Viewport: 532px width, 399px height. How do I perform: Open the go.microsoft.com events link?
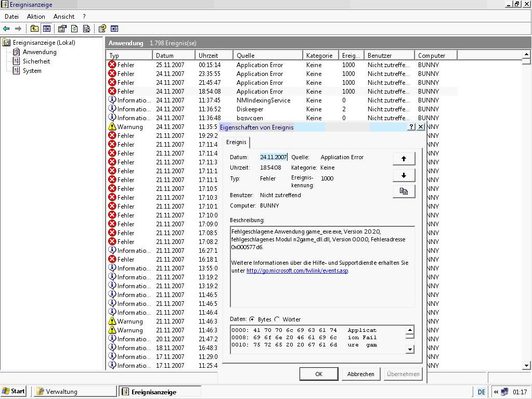(297, 271)
